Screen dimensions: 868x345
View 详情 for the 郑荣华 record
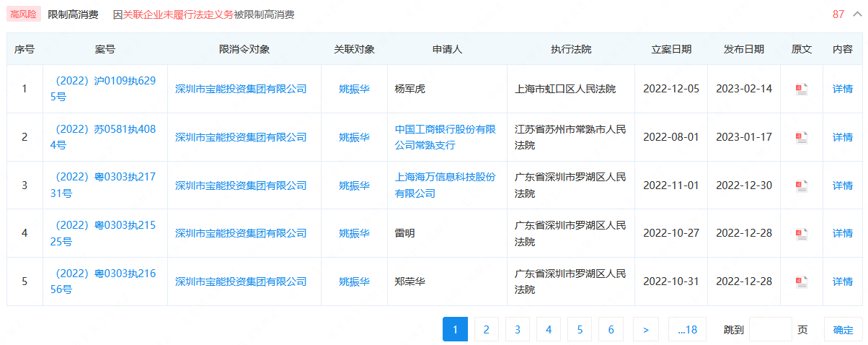coord(842,281)
